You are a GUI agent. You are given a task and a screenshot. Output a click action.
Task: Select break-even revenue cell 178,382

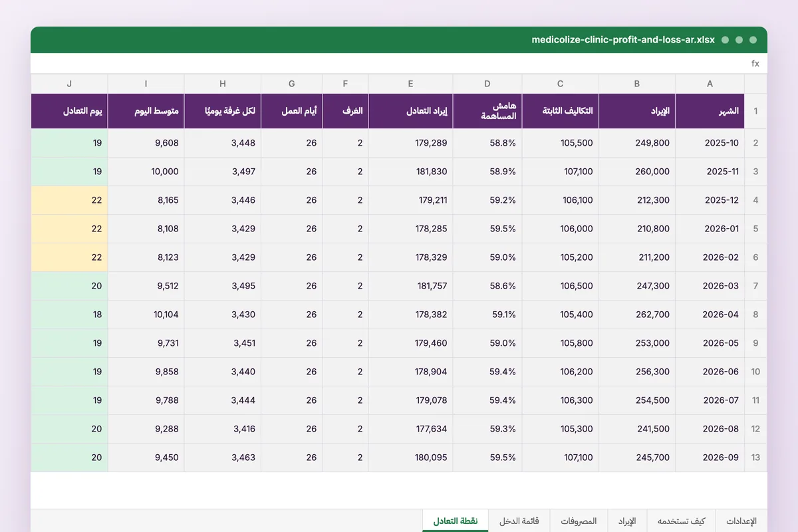coord(410,315)
